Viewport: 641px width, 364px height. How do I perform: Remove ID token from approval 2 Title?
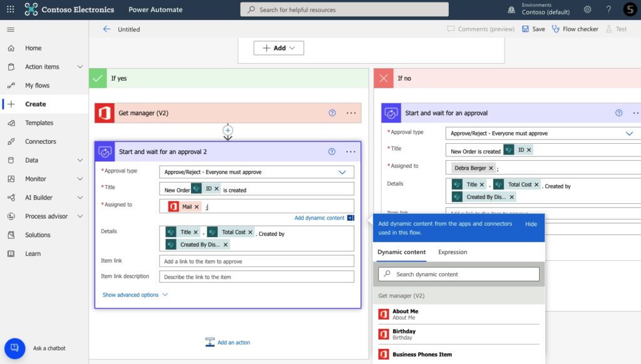(x=217, y=189)
